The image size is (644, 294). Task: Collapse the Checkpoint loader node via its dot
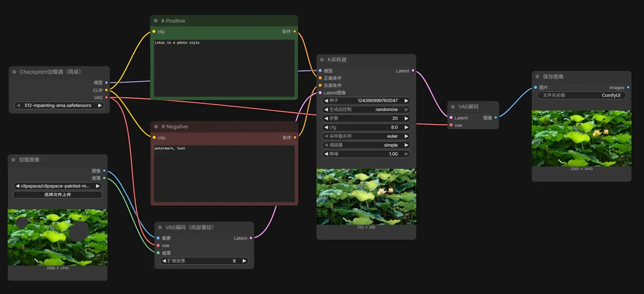tap(15, 72)
